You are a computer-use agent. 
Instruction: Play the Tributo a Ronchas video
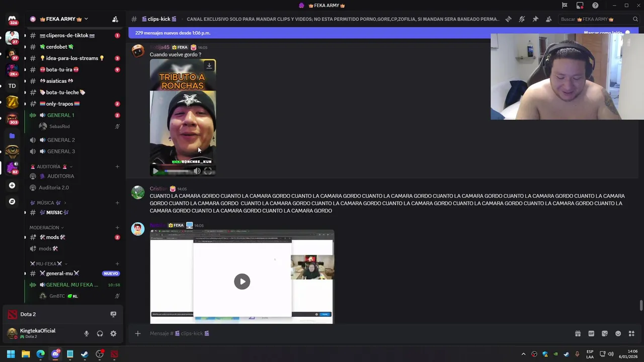155,171
